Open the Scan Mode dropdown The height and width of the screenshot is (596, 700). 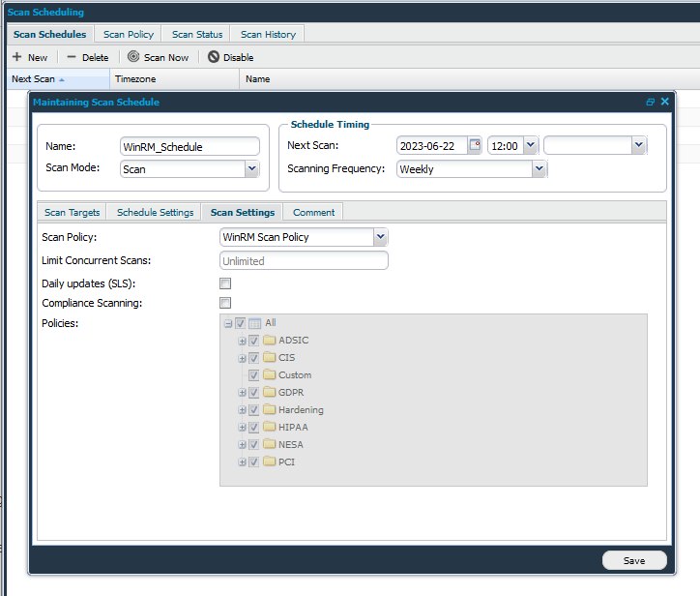251,169
